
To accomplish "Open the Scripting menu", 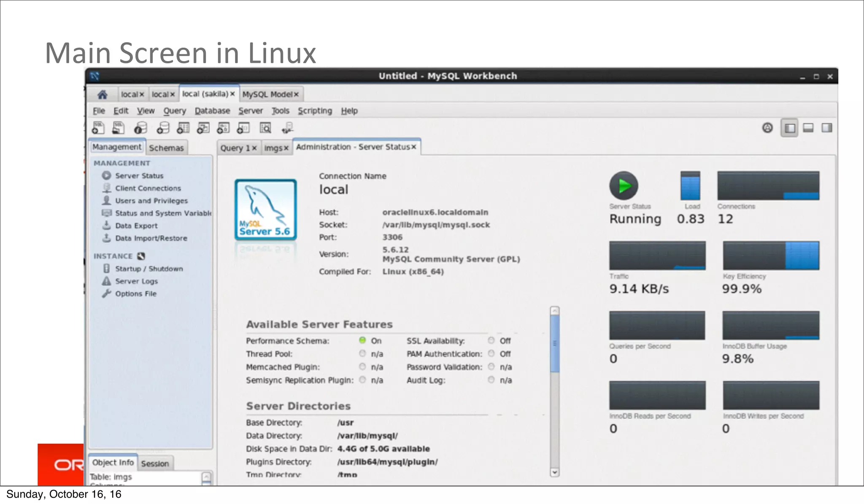I will [315, 111].
